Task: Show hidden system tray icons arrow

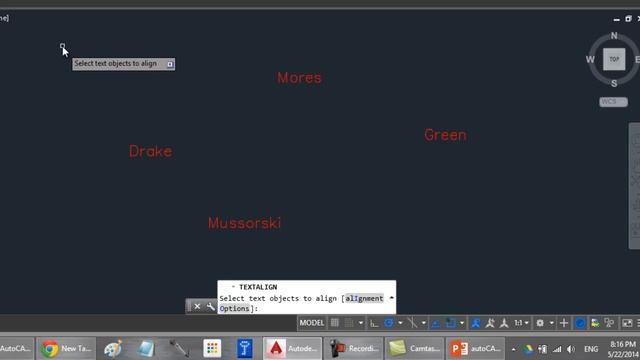Action: pyautogui.click(x=513, y=349)
